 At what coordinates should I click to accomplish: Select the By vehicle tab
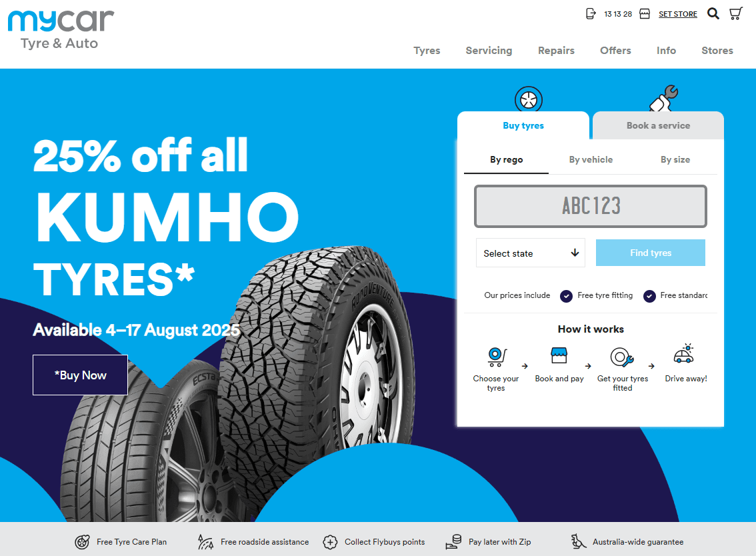pyautogui.click(x=591, y=159)
